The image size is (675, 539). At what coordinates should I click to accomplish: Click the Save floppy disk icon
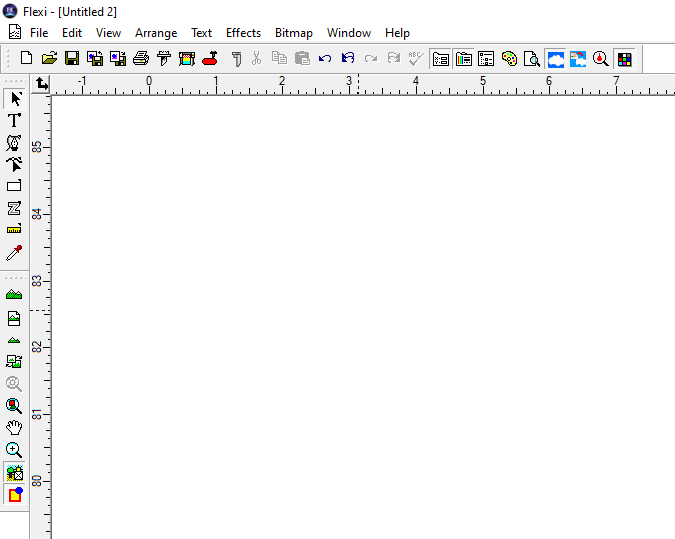(x=72, y=59)
